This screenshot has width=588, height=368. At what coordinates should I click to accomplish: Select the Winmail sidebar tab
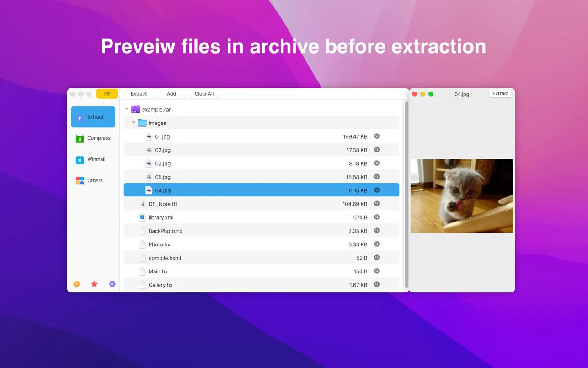[93, 159]
